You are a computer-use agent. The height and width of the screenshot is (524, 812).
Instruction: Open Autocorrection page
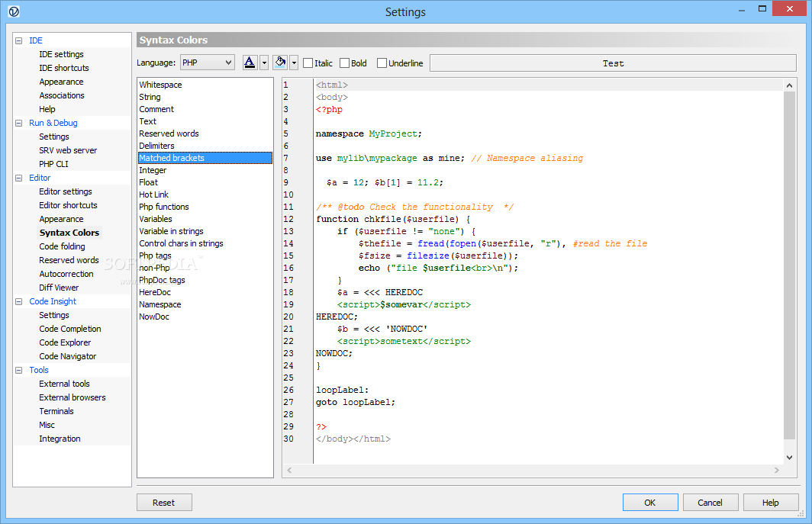point(66,274)
